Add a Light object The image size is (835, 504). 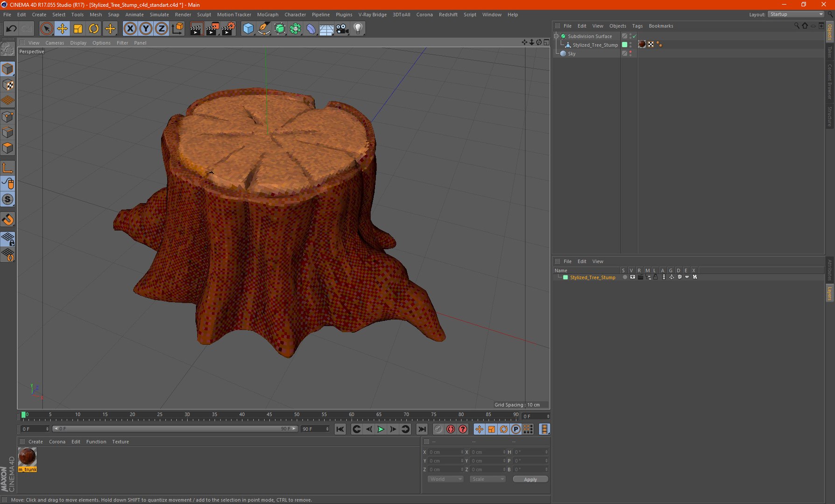[358, 28]
